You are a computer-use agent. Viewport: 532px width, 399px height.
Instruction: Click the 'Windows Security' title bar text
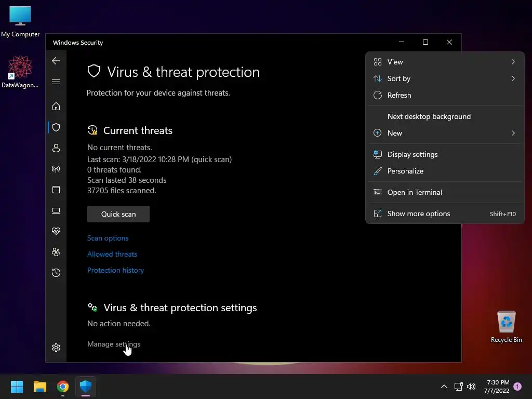pos(78,43)
